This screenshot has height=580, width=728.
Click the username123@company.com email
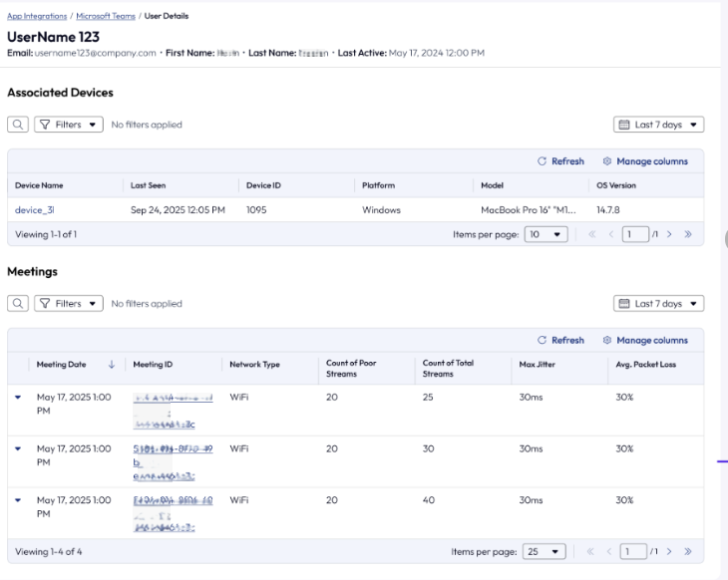pyautogui.click(x=95, y=53)
